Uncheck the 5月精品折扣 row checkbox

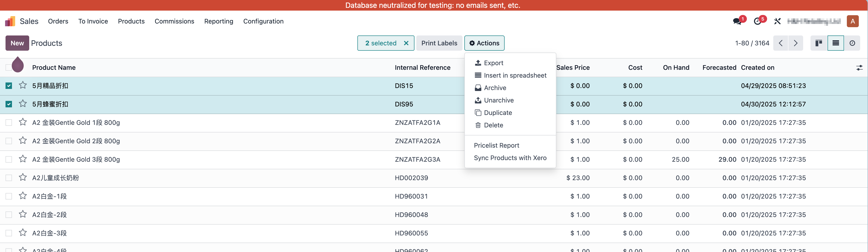coord(9,86)
